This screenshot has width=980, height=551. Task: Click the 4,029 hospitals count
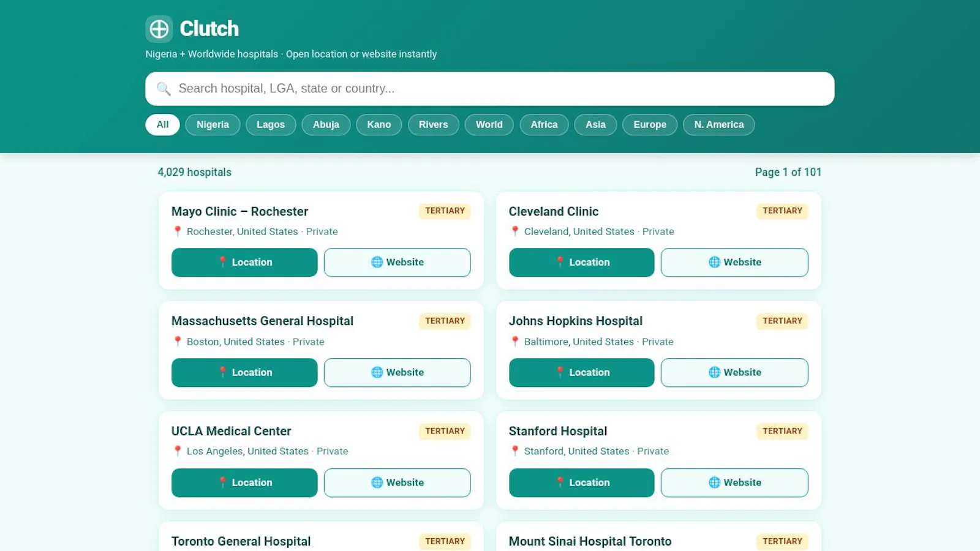pos(195,172)
